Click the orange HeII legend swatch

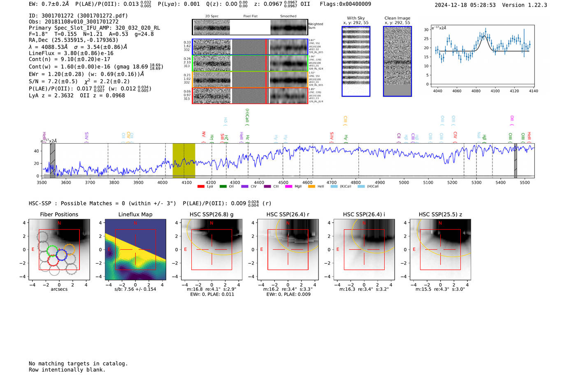(x=311, y=186)
